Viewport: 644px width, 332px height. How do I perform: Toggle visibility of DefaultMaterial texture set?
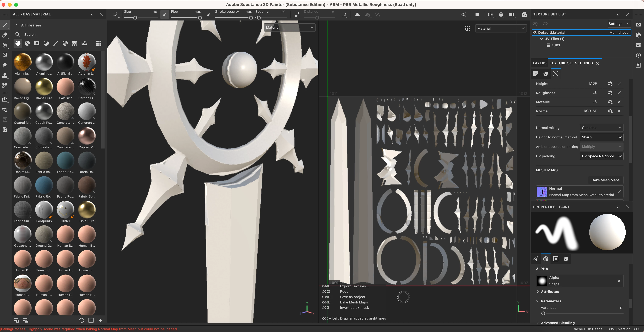pos(535,32)
